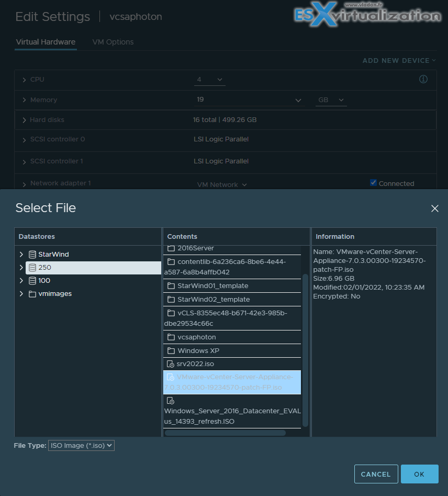Image resolution: width=448 pixels, height=496 pixels.
Task: Click SCSI controller 1 LSI Logic Parallel value
Action: click(221, 161)
